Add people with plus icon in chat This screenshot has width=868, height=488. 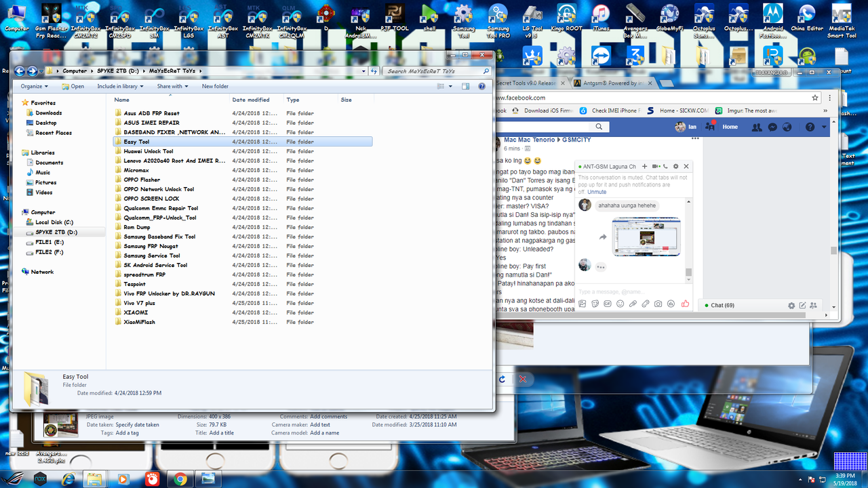645,166
